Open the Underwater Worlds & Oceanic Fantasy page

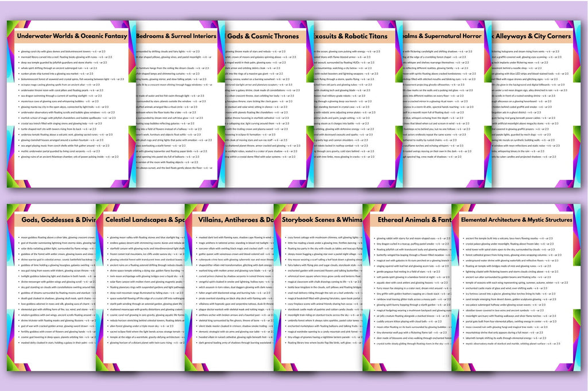click(x=71, y=104)
